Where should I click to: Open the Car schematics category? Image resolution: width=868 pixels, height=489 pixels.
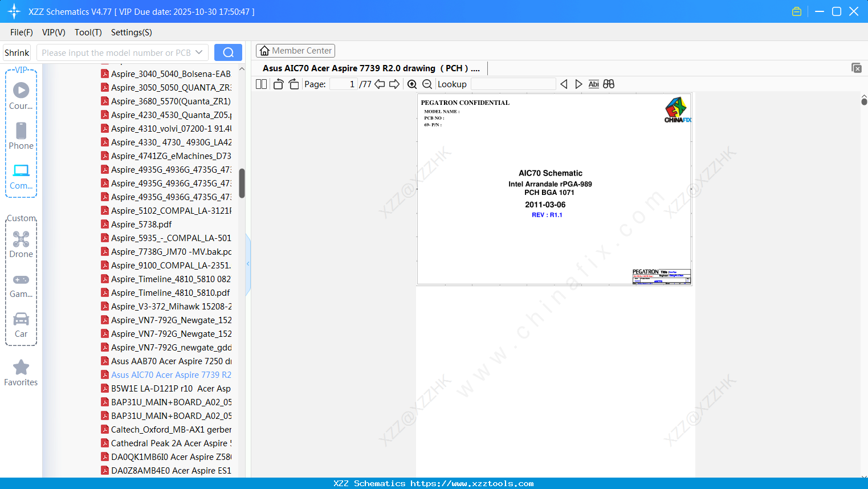21,325
